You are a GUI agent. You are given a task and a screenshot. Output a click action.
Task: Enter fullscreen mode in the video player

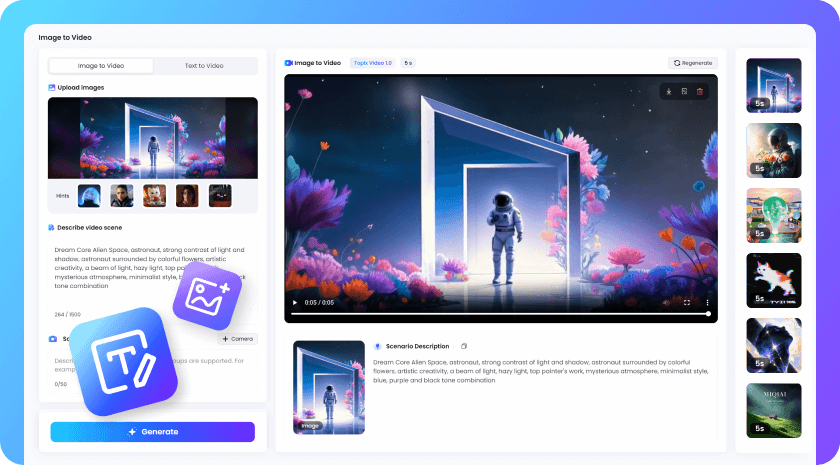686,302
